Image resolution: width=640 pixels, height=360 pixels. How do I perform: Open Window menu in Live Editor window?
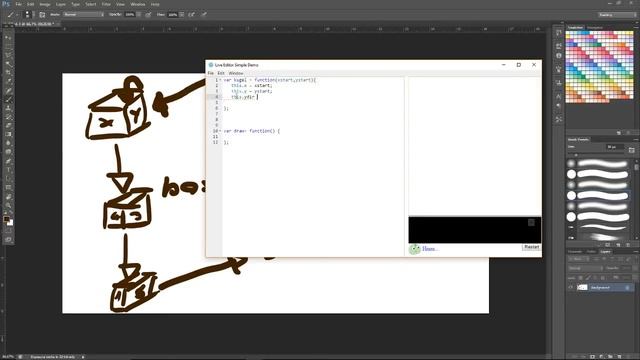pos(236,73)
